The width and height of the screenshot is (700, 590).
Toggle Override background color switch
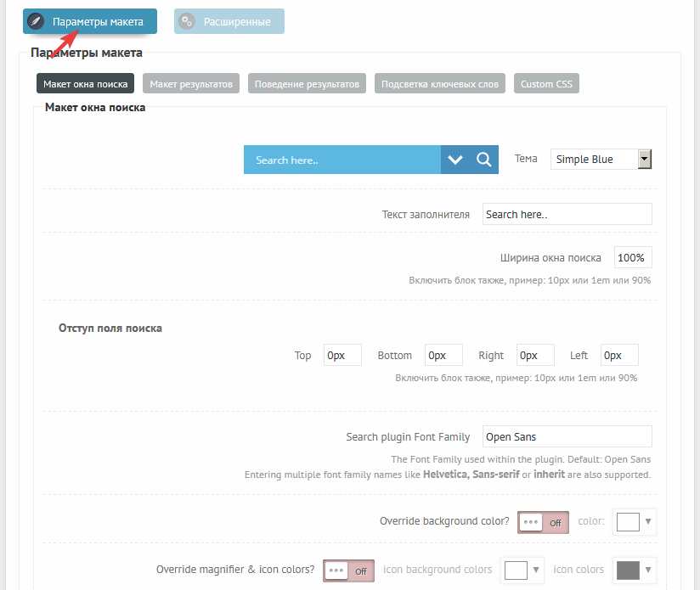pos(544,522)
